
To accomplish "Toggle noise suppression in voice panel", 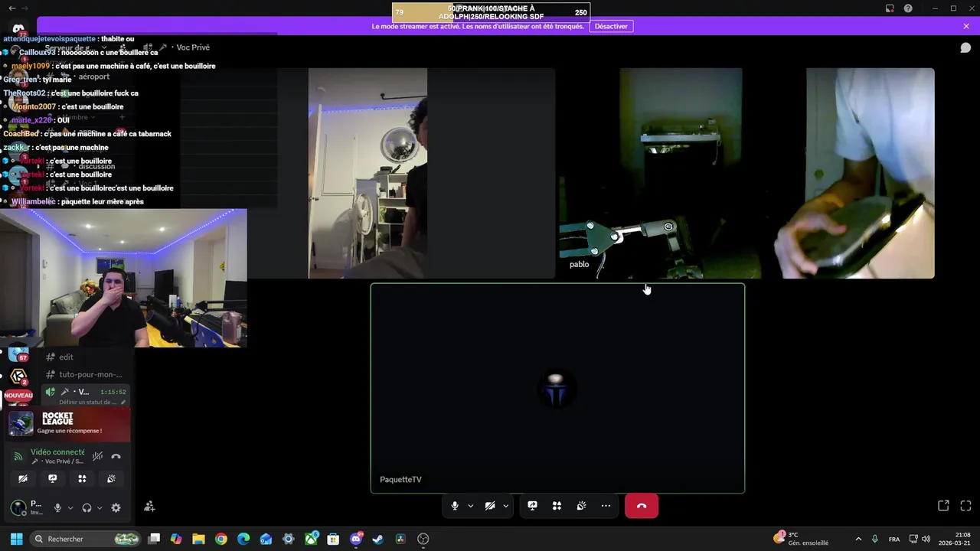I will (97, 456).
